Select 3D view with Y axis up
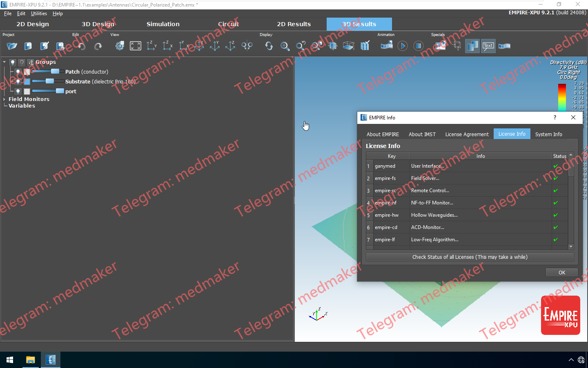 (x=215, y=46)
